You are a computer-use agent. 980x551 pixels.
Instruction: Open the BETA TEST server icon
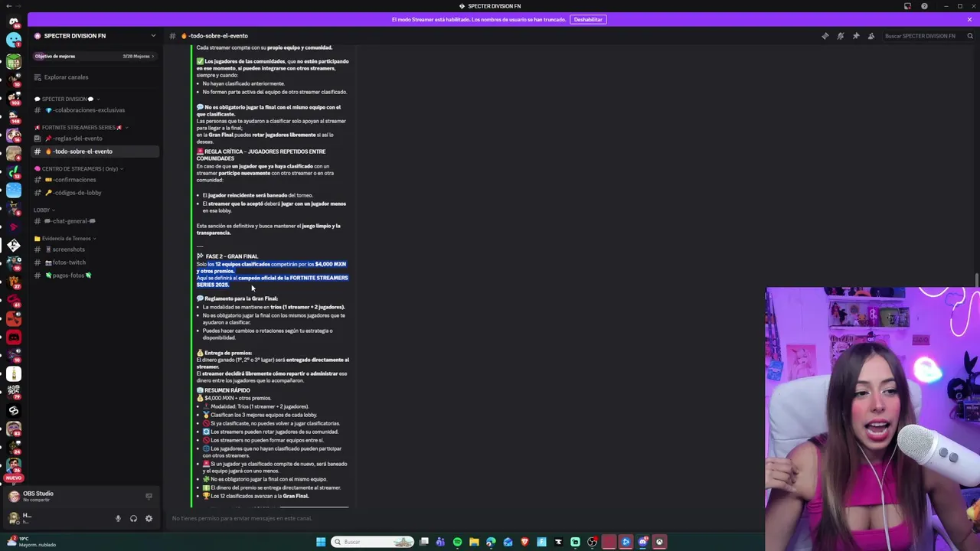(x=14, y=61)
